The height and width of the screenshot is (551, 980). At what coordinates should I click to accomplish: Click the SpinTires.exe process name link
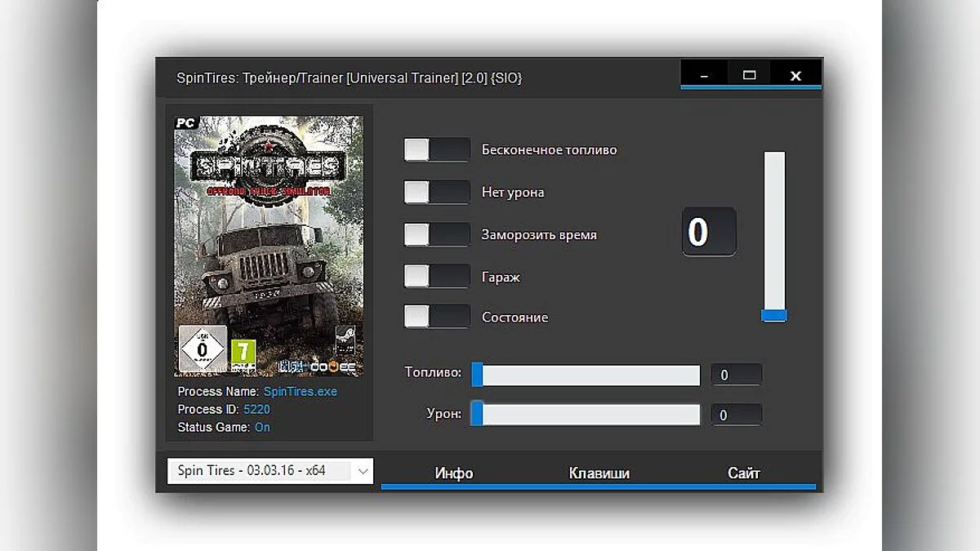301,391
